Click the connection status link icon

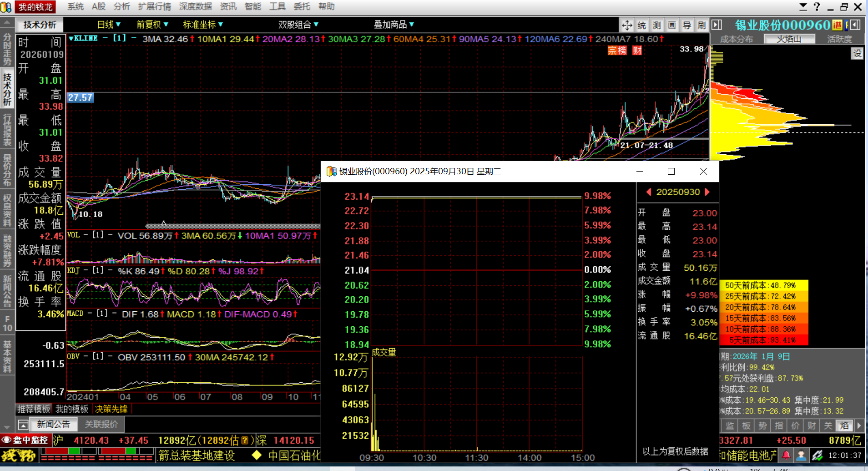(817, 455)
